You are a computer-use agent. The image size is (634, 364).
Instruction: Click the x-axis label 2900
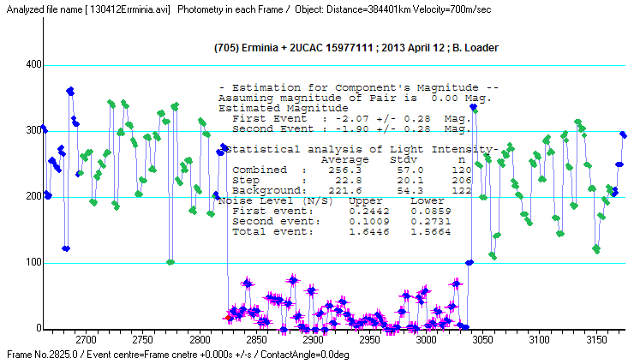(313, 339)
